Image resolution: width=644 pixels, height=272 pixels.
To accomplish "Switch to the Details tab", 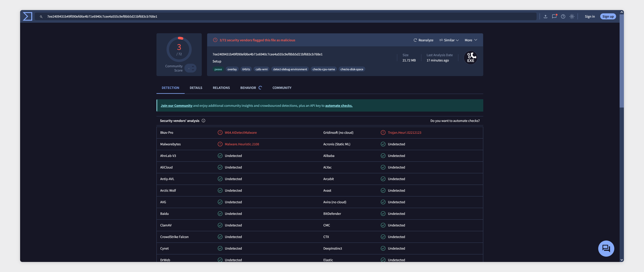I will 196,88.
